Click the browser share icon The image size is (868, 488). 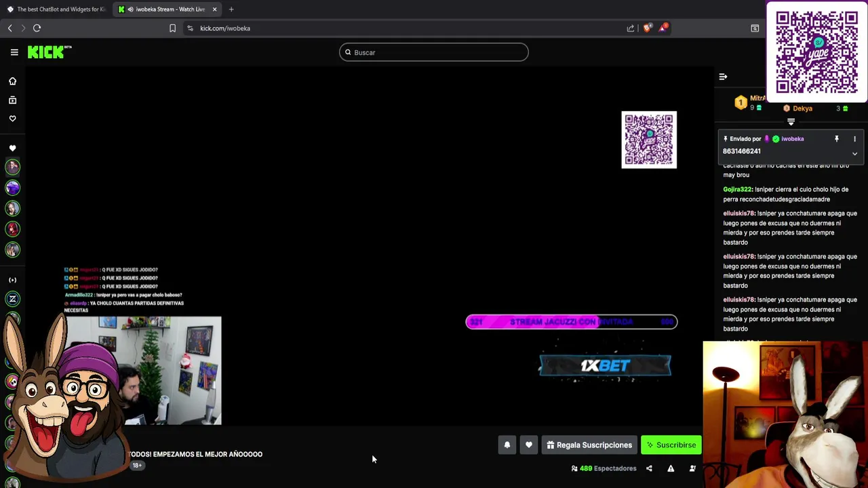point(631,28)
